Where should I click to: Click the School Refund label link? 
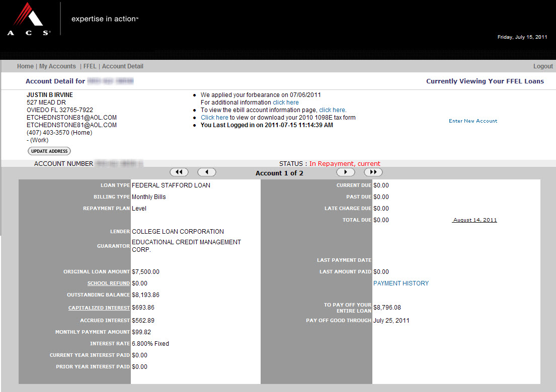(109, 283)
